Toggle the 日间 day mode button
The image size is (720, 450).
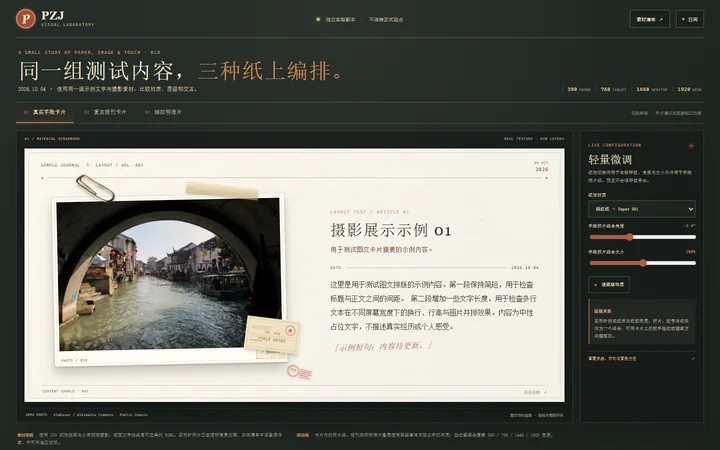[x=690, y=19]
